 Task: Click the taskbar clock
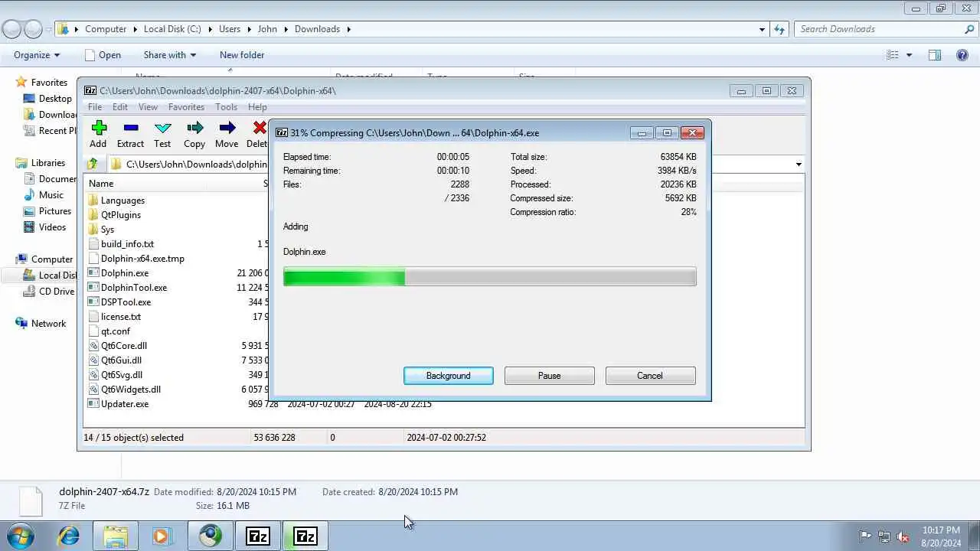(x=941, y=536)
